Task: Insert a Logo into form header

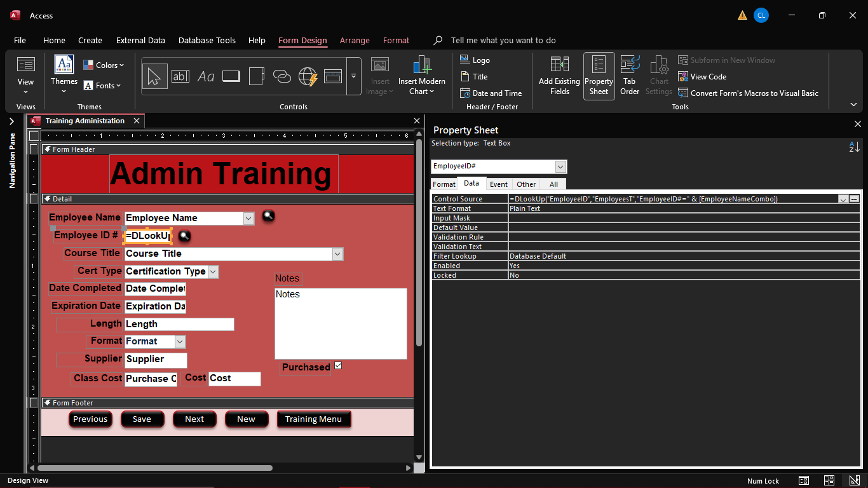Action: click(x=475, y=60)
